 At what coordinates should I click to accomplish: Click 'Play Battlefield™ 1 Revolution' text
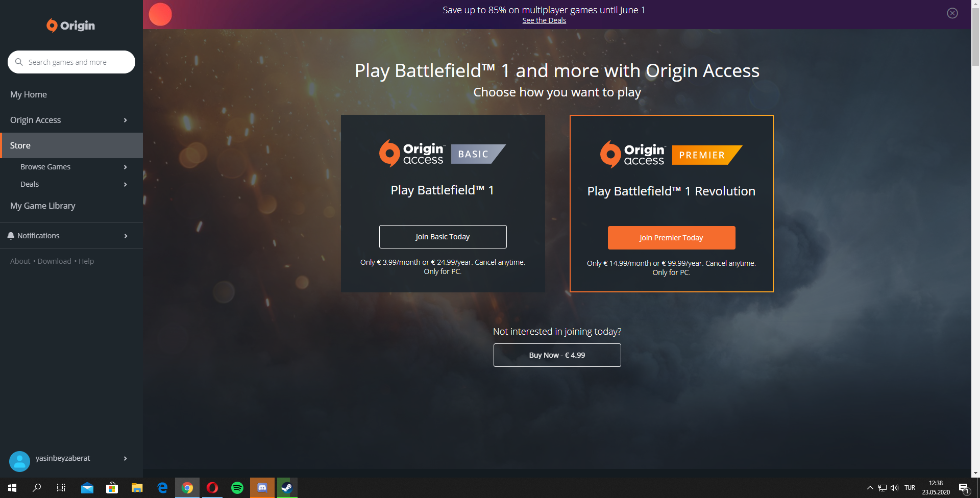[671, 191]
